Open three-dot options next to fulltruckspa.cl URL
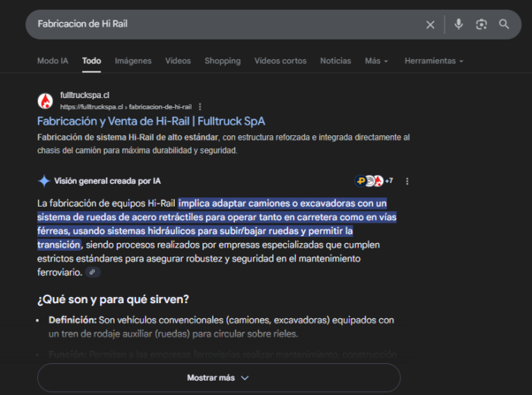The width and height of the screenshot is (532, 395). (x=200, y=107)
